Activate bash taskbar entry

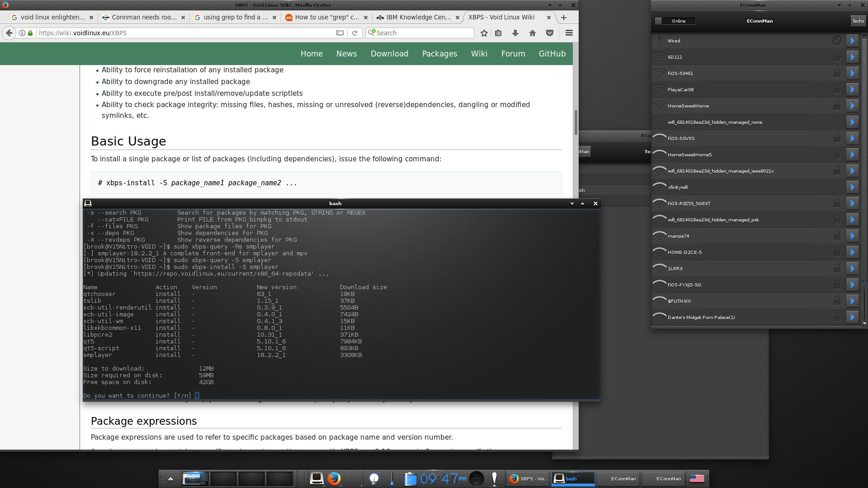(573, 479)
